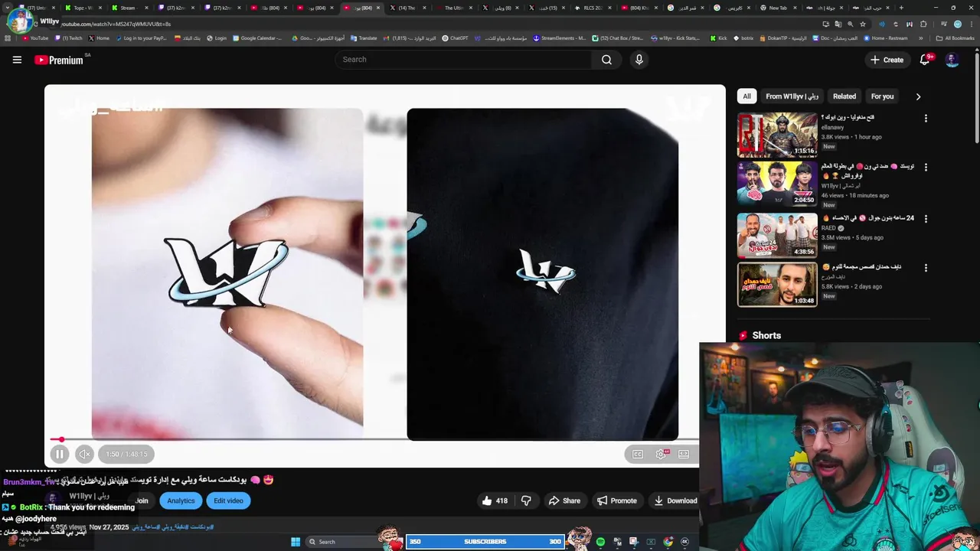Show more filter chips with right chevron

pyautogui.click(x=918, y=96)
